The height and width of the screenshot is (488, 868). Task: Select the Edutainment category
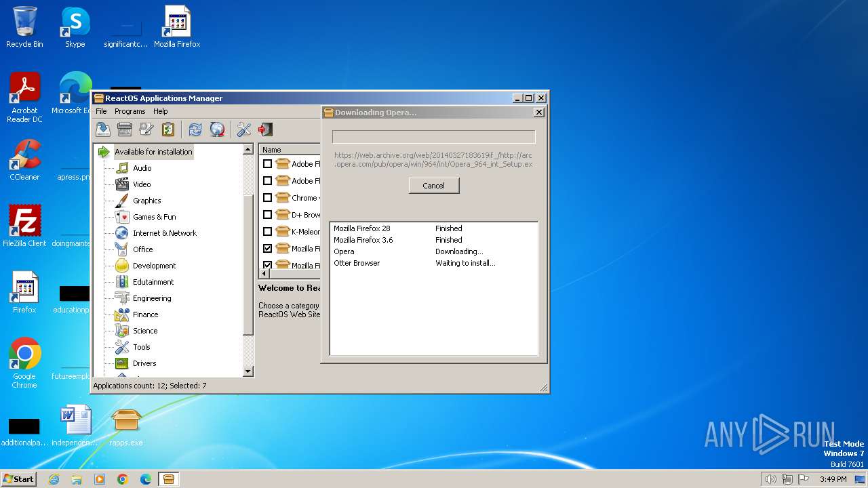pos(153,282)
